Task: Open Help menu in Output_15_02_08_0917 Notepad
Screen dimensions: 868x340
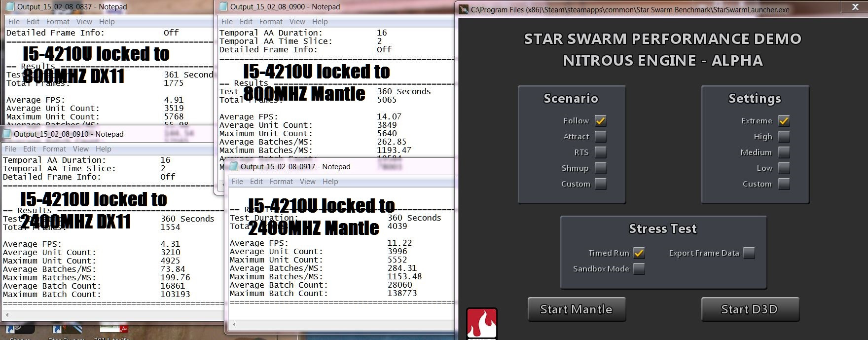Action: (330, 182)
